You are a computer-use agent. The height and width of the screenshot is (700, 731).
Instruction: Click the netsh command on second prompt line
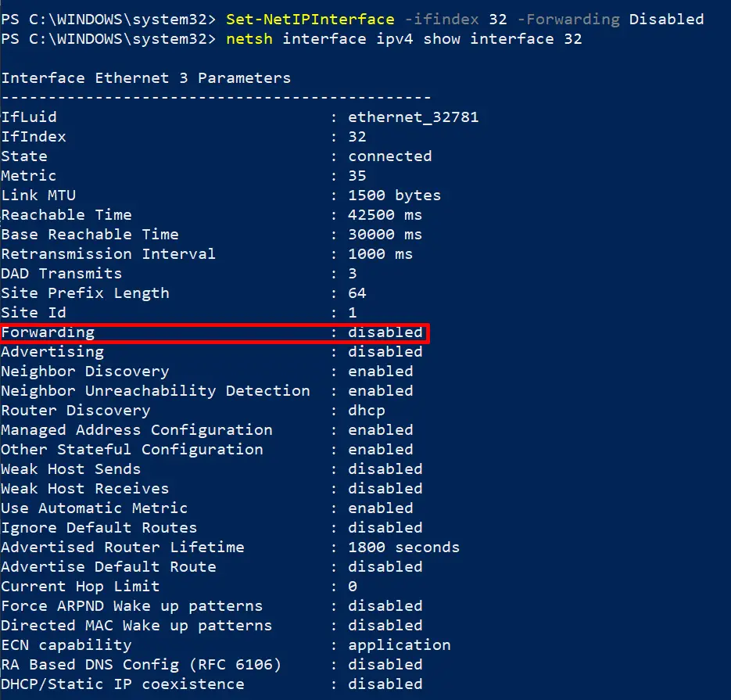click(x=249, y=38)
